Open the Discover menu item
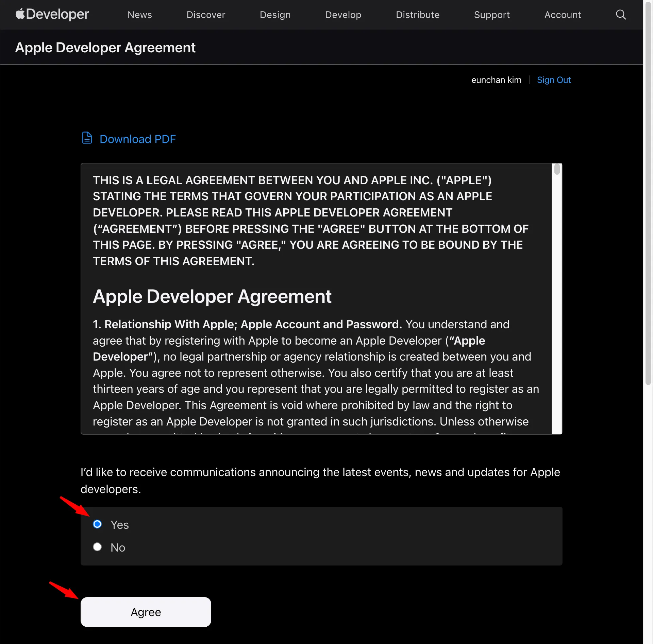653x644 pixels. coord(205,15)
